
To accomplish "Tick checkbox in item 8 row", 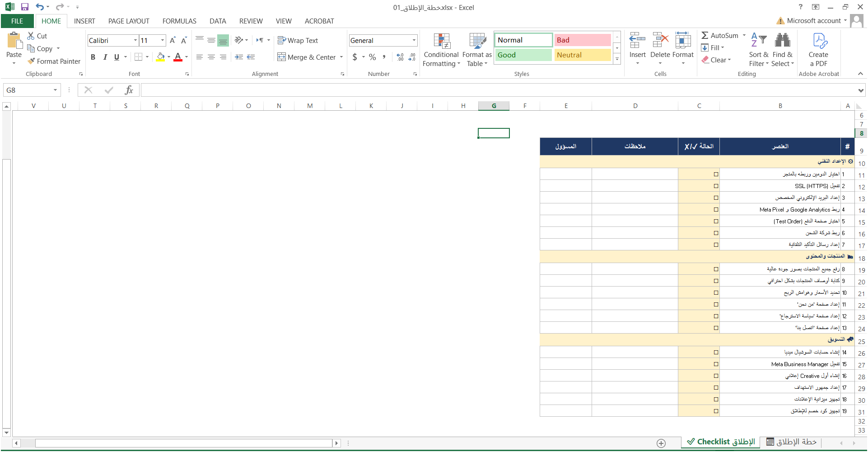I will coord(716,269).
